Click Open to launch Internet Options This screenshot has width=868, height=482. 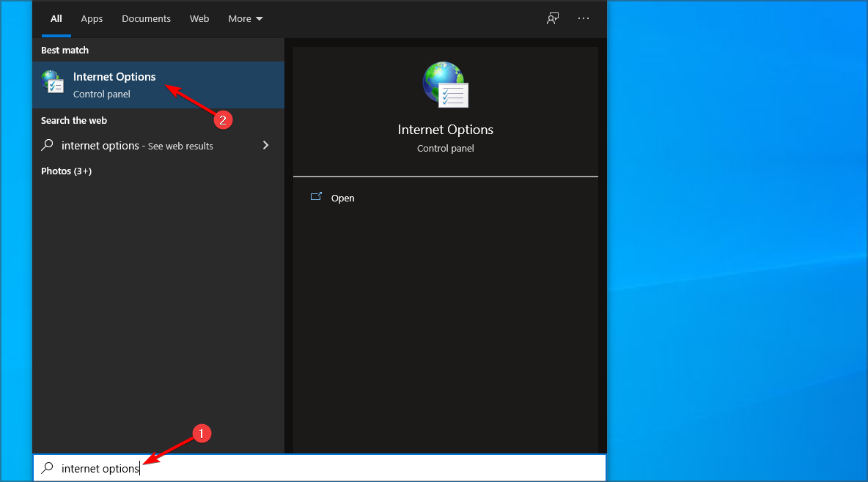(343, 197)
